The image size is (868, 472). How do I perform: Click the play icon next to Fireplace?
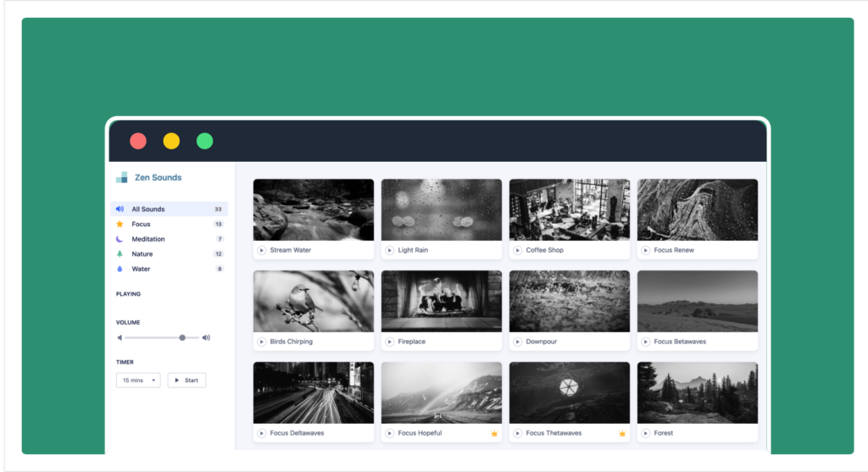click(x=390, y=342)
